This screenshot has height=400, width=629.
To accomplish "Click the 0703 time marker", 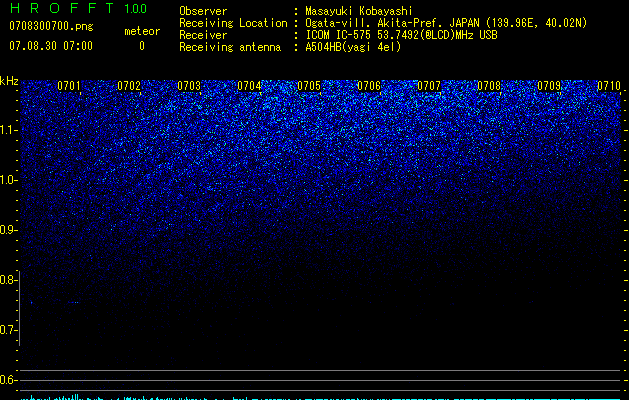I will click(189, 86).
